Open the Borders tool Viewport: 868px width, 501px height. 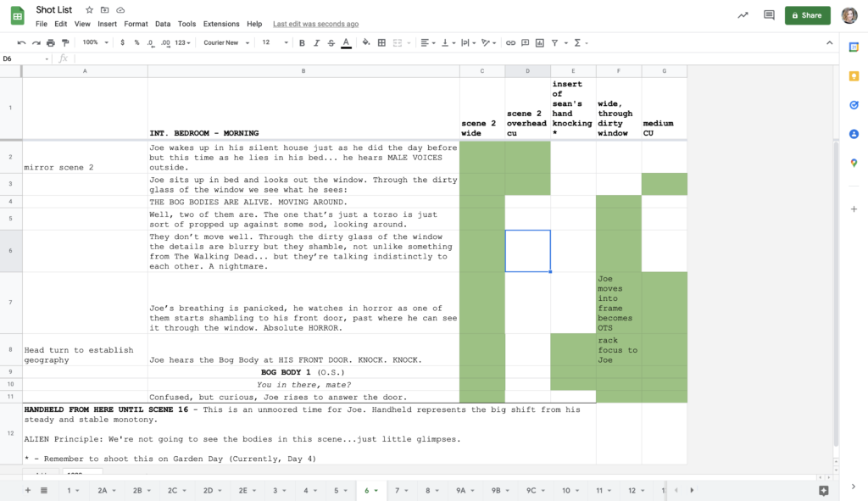(381, 42)
